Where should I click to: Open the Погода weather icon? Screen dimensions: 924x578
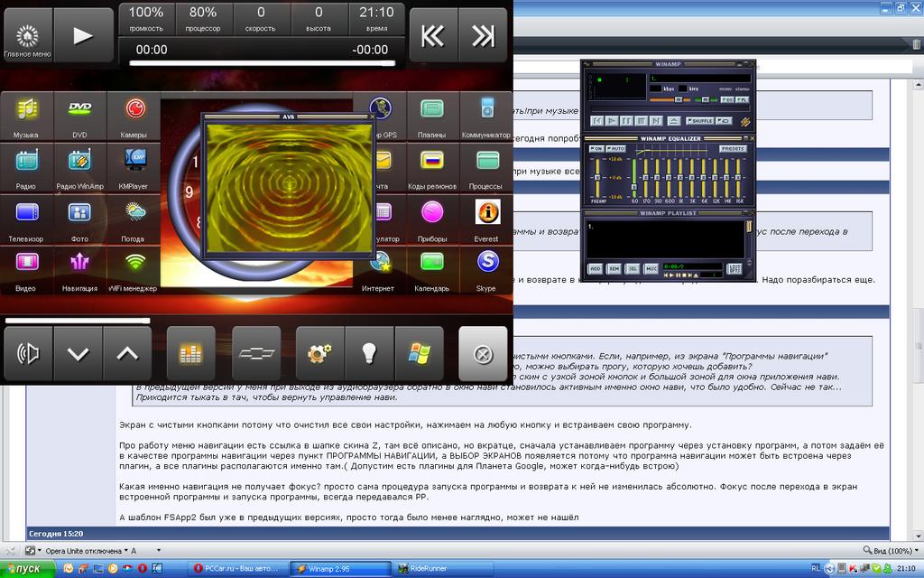pyautogui.click(x=134, y=219)
